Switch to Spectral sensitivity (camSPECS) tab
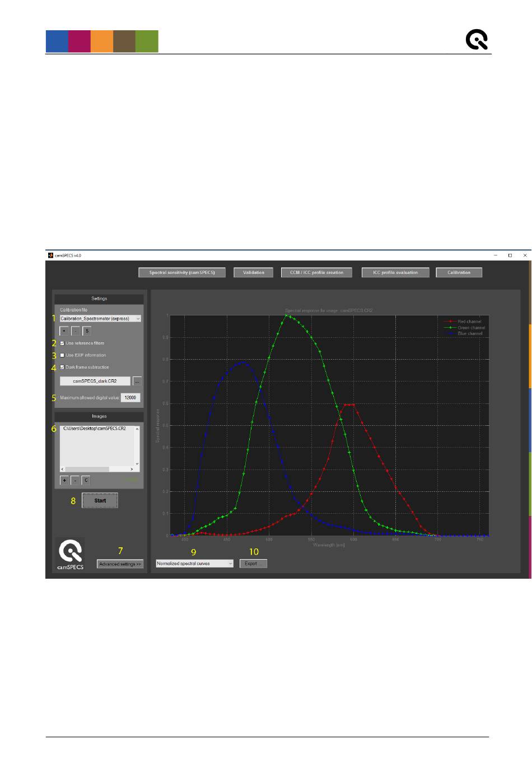This screenshot has height=772, width=532. pos(182,273)
